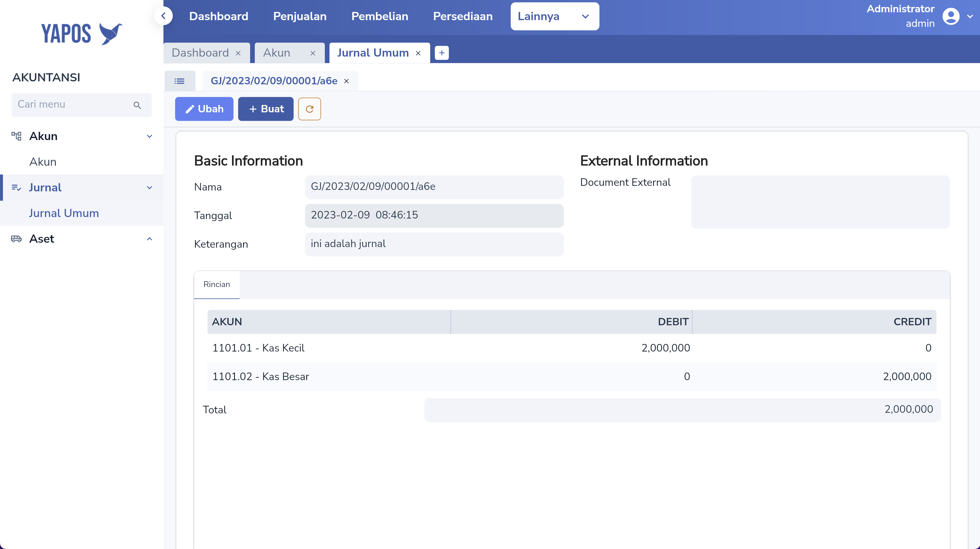Image resolution: width=980 pixels, height=549 pixels.
Task: Expand the Aset sidebar group chevron
Action: coord(149,239)
